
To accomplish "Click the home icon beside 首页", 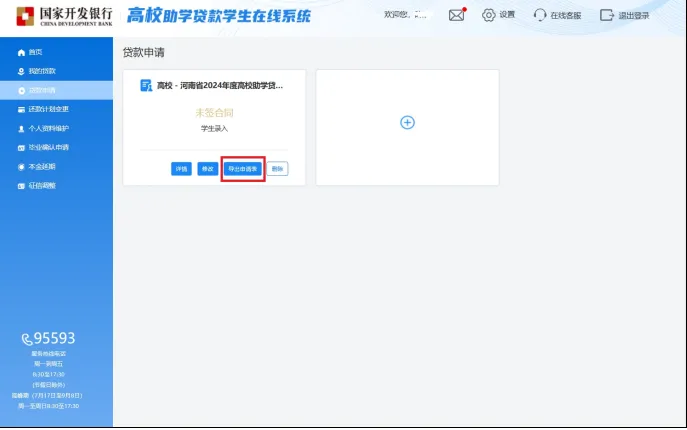I will pos(21,52).
